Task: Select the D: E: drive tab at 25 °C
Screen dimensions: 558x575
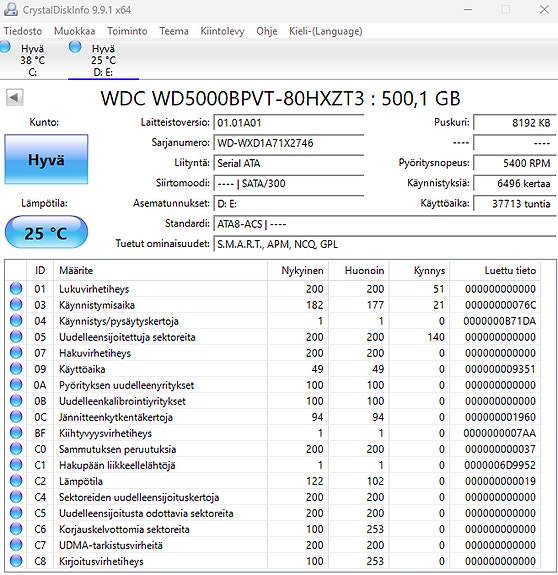Action: point(103,60)
